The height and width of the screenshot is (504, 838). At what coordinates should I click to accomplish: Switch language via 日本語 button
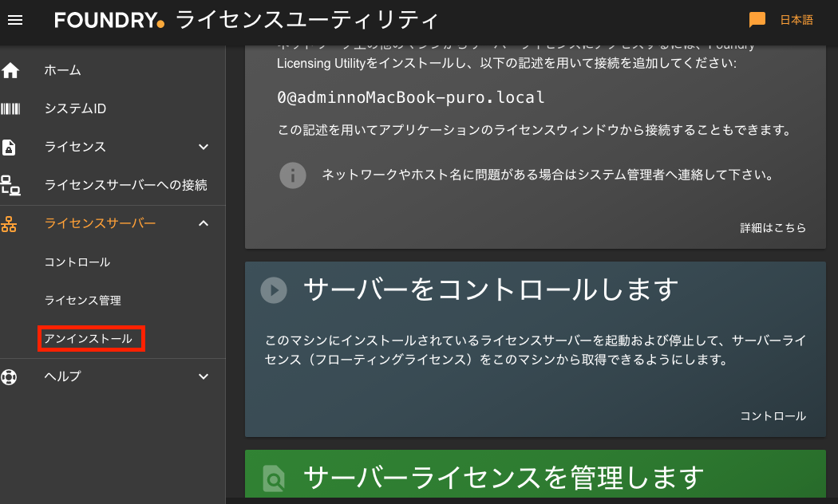(x=796, y=20)
